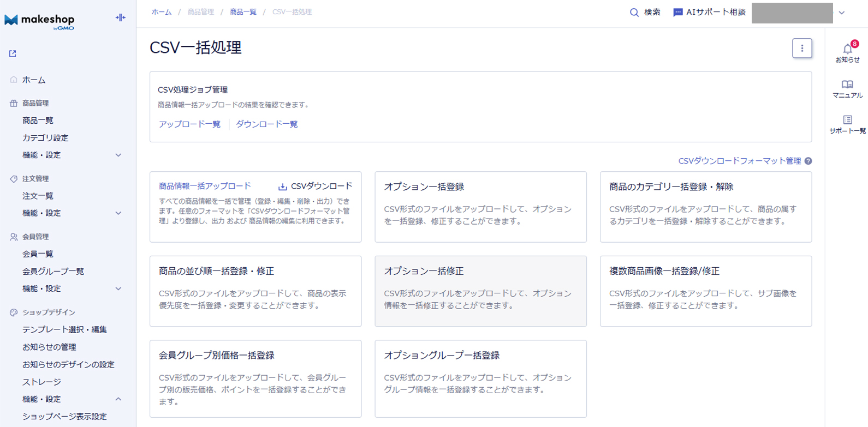Click the help question mark icon
Image resolution: width=868 pixels, height=427 pixels.
click(x=808, y=161)
